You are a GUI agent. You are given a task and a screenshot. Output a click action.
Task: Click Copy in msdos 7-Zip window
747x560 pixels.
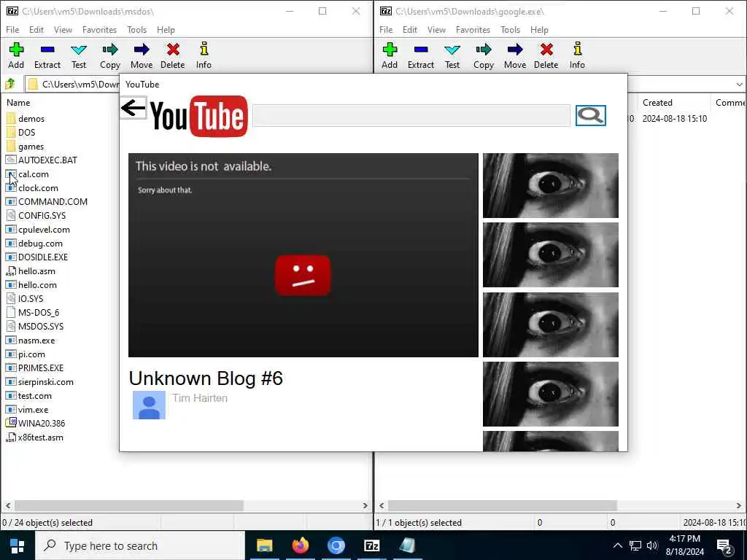110,55
